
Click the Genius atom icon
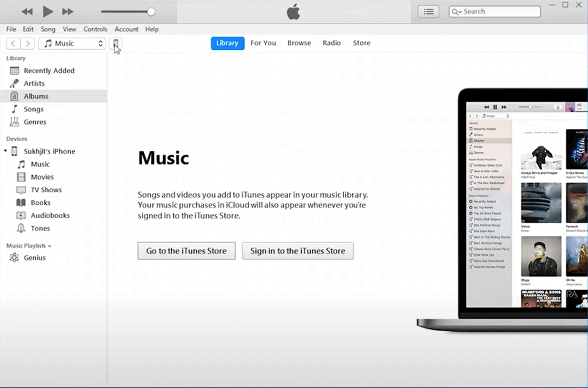14,258
